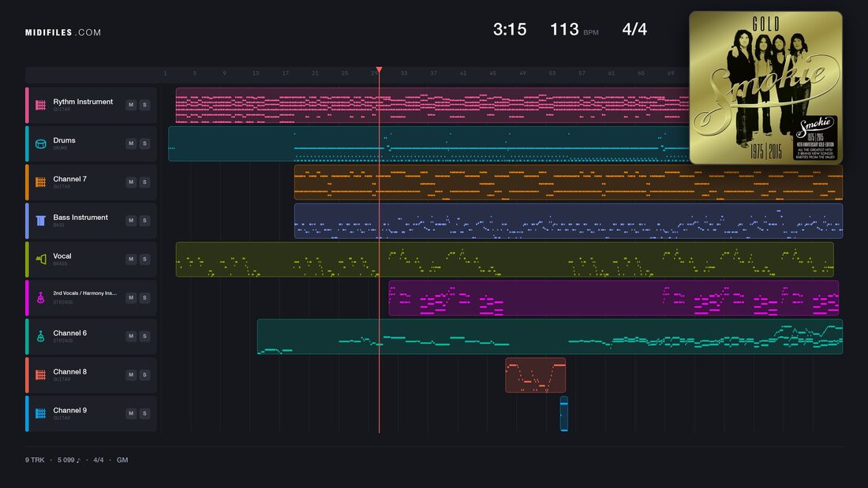The height and width of the screenshot is (488, 868).
Task: Select the magenta 2nd Vocals clip
Action: click(613, 298)
